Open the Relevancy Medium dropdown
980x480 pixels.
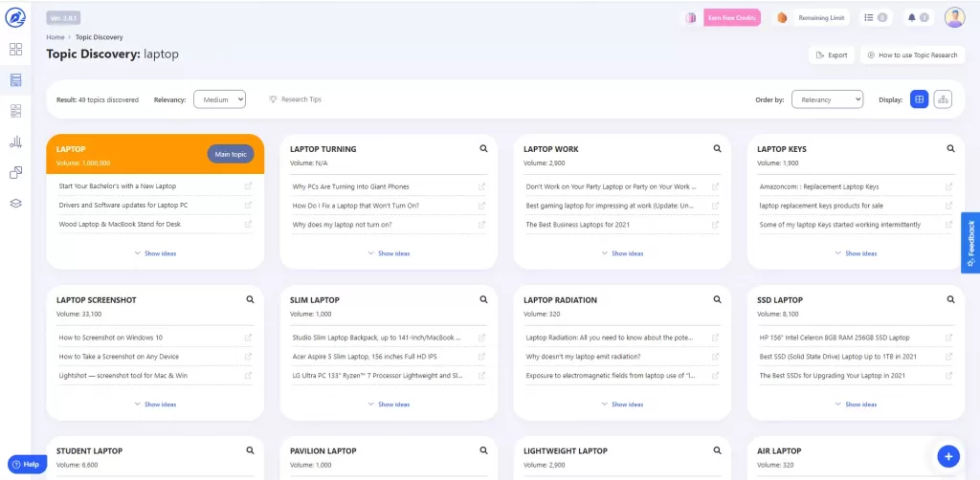(x=219, y=99)
